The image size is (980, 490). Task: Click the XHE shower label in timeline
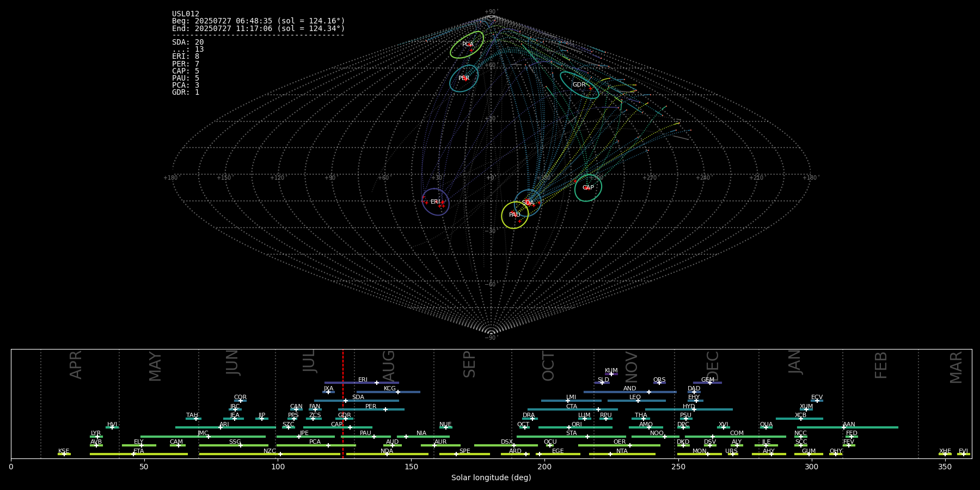coord(945,451)
